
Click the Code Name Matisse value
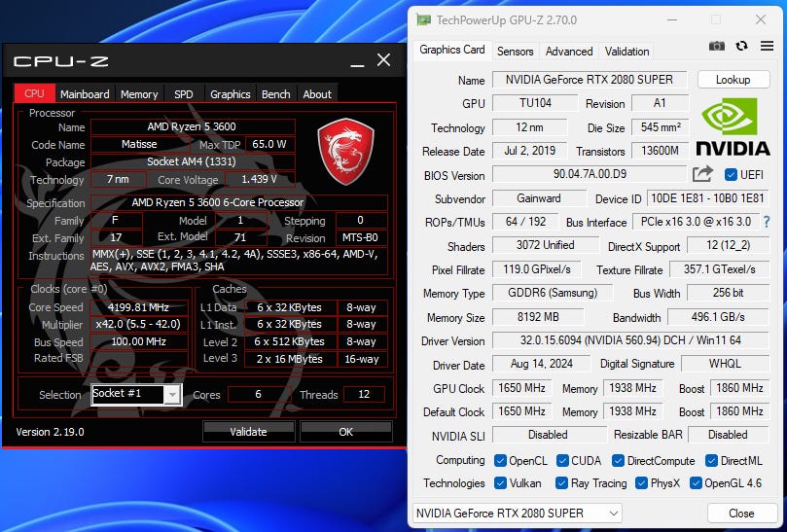139,144
